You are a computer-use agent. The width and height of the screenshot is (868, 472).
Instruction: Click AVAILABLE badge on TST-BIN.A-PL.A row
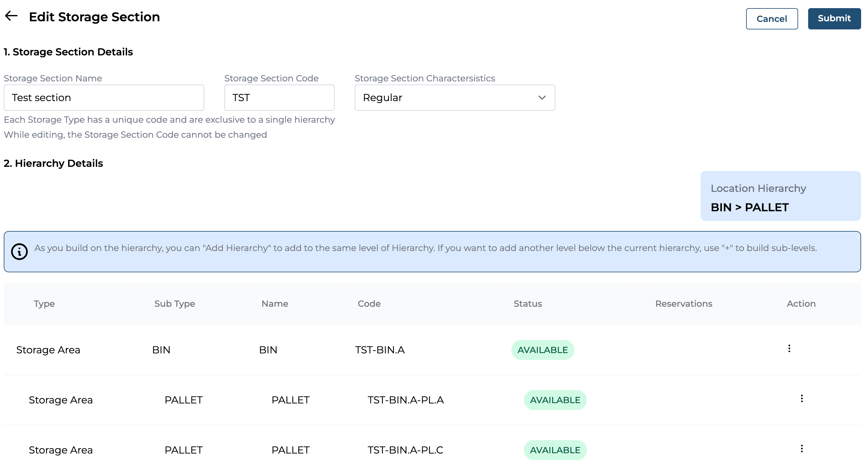pos(555,400)
